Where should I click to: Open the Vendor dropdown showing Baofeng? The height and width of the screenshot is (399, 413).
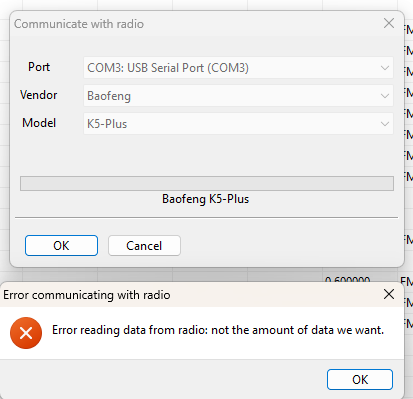[238, 96]
